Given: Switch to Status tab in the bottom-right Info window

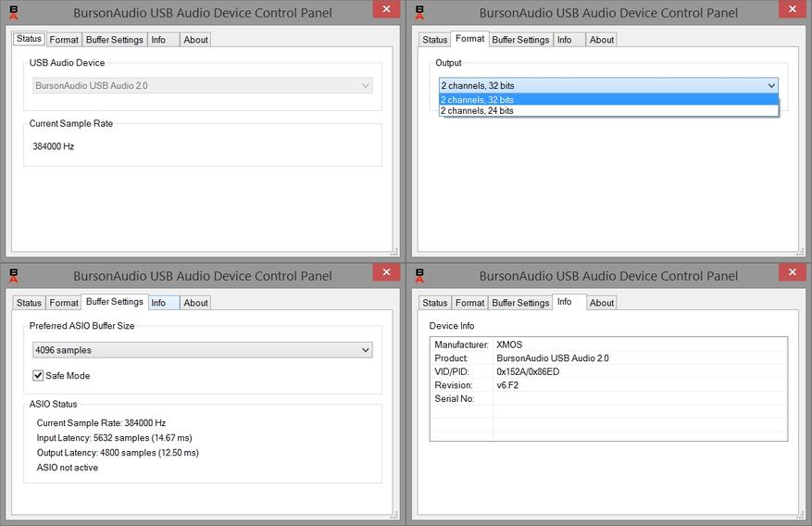Looking at the screenshot, I should (434, 303).
